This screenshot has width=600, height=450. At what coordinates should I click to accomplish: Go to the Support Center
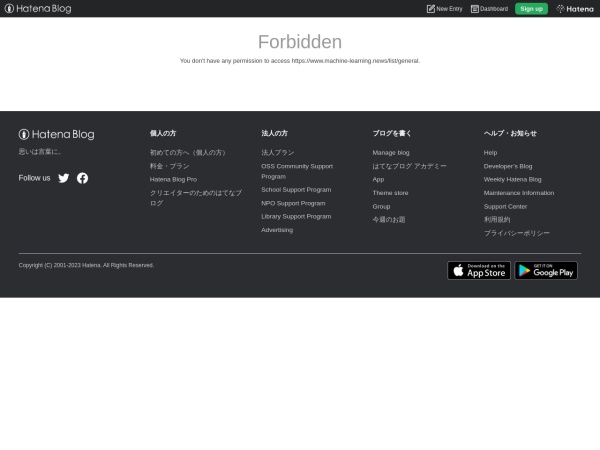pyautogui.click(x=505, y=206)
